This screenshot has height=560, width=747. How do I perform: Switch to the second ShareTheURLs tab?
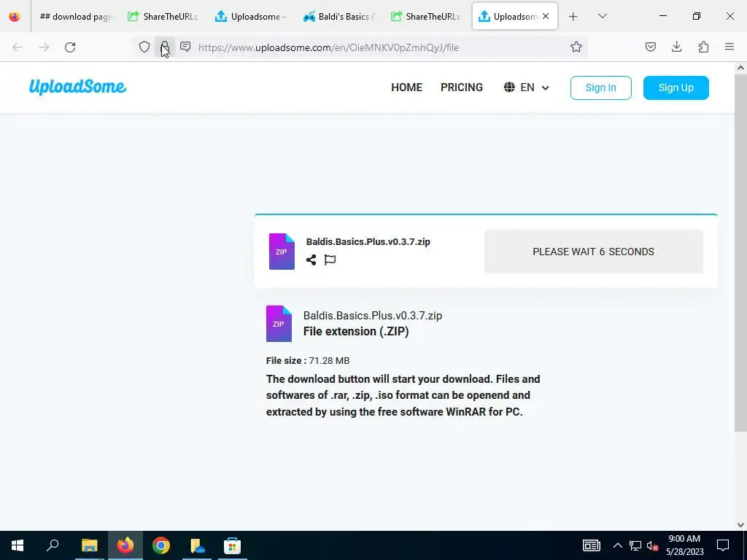(x=425, y=16)
